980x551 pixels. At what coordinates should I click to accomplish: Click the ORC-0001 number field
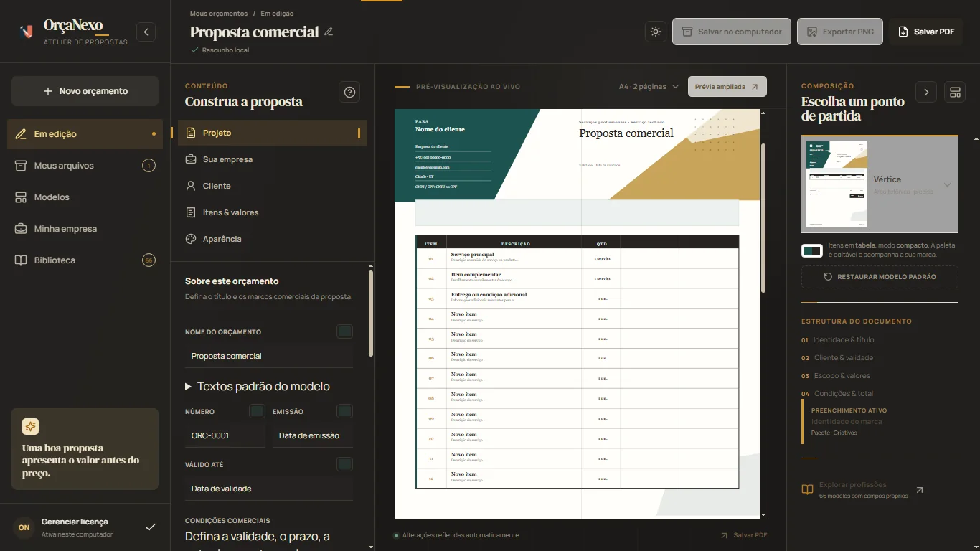pos(225,435)
